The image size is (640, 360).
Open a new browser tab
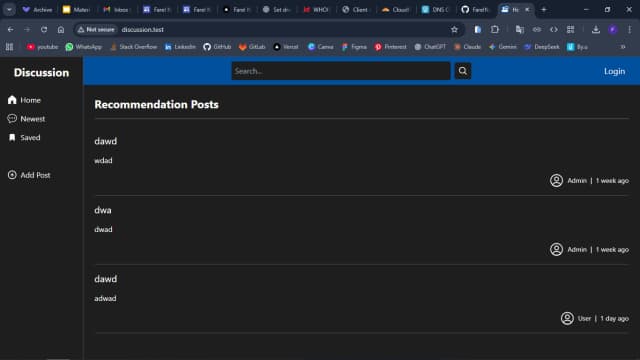coord(543,9)
